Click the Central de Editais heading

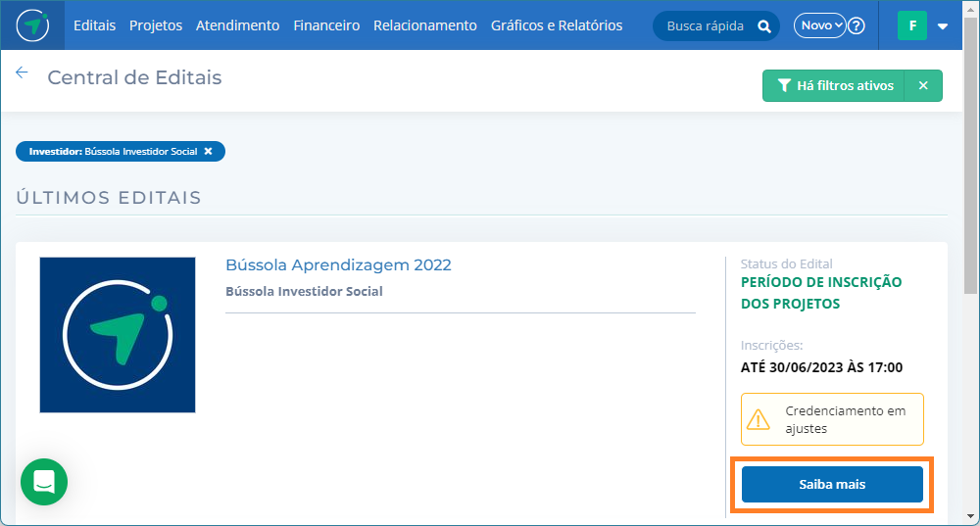(134, 77)
